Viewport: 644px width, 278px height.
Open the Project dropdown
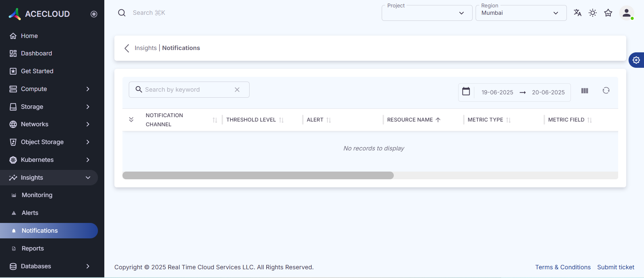[427, 13]
